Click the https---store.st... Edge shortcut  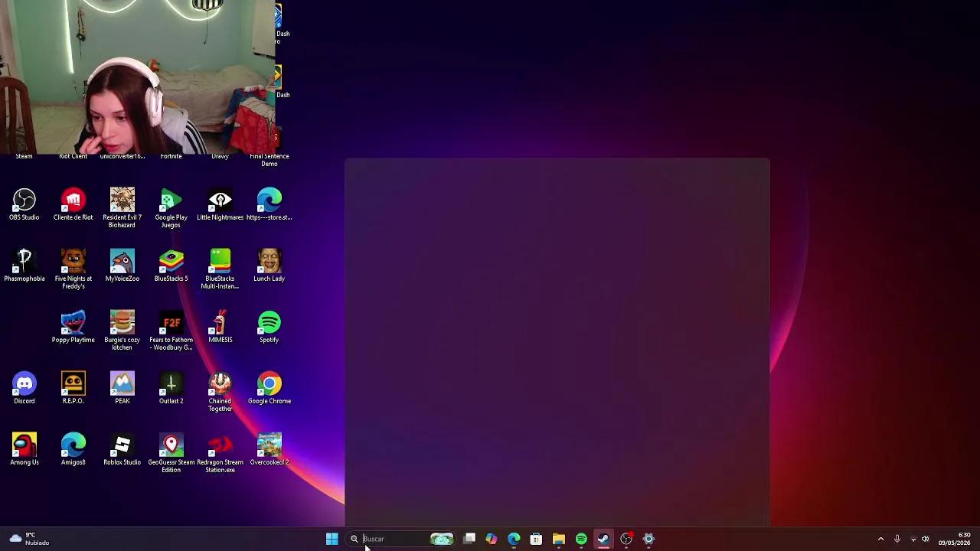[269, 204]
